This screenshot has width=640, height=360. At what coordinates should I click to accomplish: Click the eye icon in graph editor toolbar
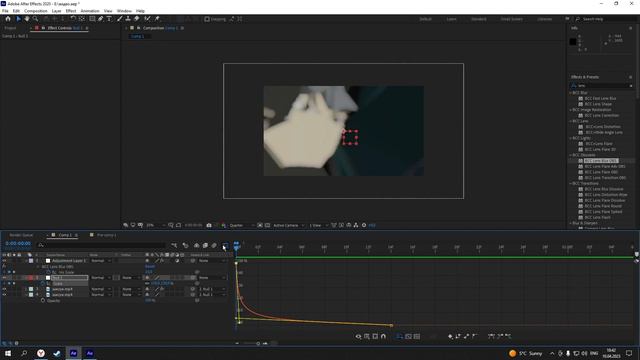(358, 336)
